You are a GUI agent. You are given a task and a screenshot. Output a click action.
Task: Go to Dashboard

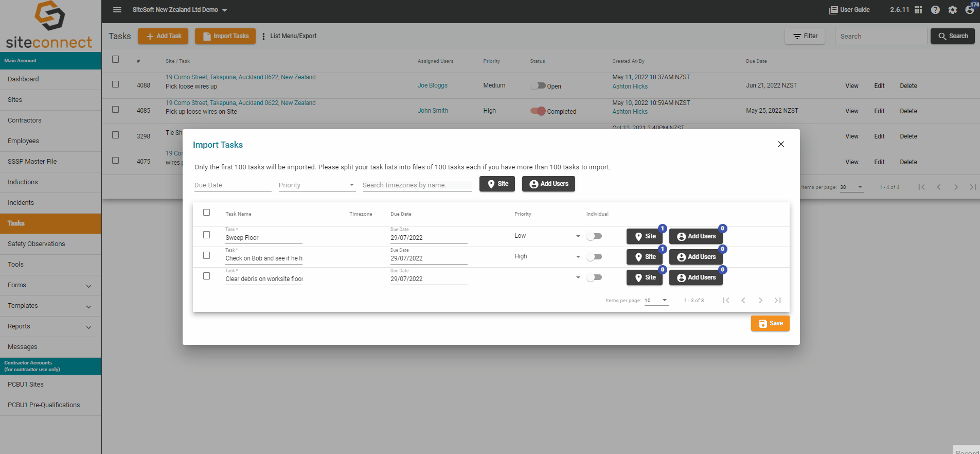point(50,79)
